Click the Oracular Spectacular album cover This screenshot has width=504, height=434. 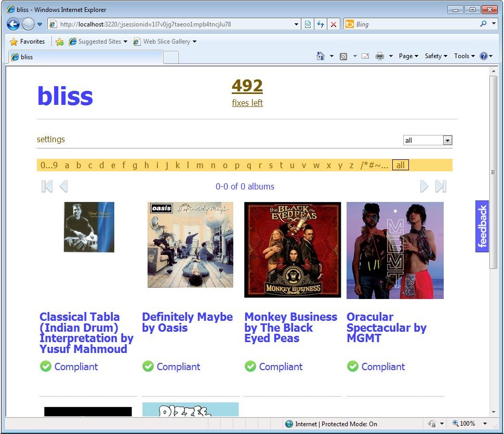(395, 251)
